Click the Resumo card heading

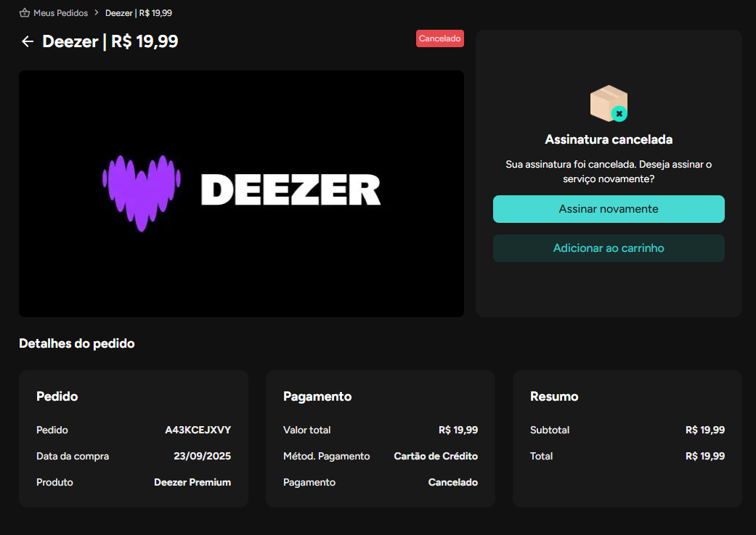(x=554, y=396)
